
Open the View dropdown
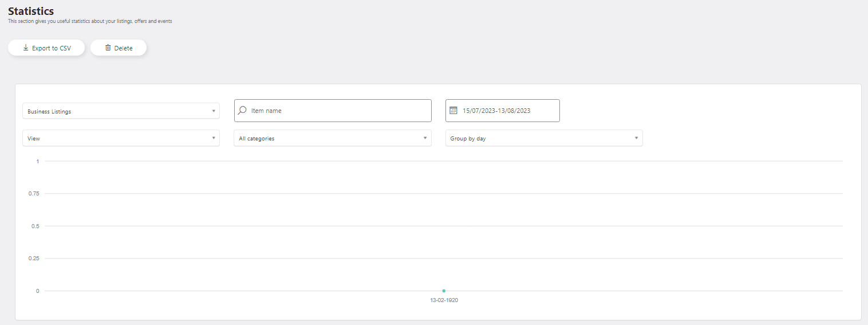tap(121, 138)
